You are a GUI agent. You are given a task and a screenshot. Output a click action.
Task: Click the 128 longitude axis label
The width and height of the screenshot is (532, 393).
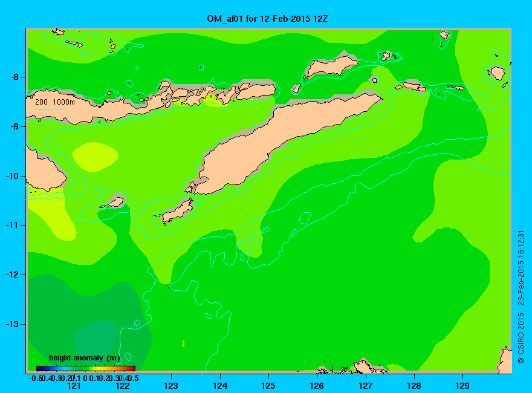pos(414,386)
